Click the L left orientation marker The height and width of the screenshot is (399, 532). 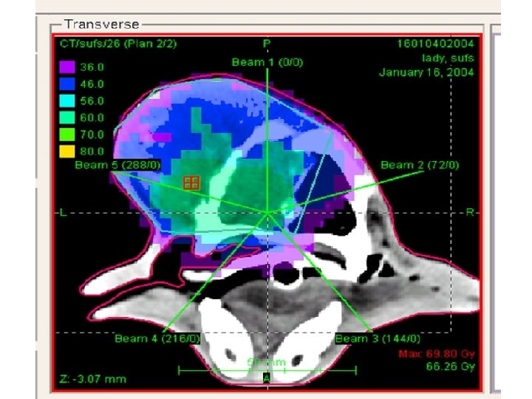coord(63,213)
